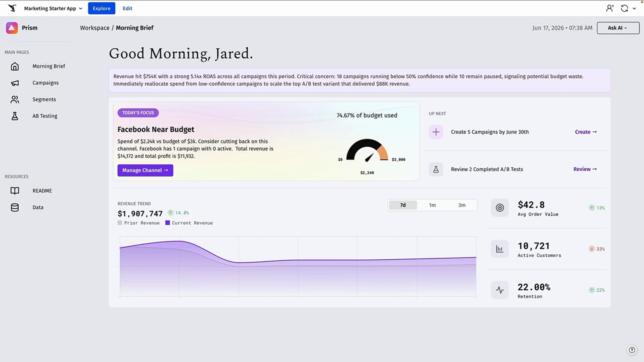The width and height of the screenshot is (644, 362).
Task: Click the refresh sync icon
Action: 625,8
